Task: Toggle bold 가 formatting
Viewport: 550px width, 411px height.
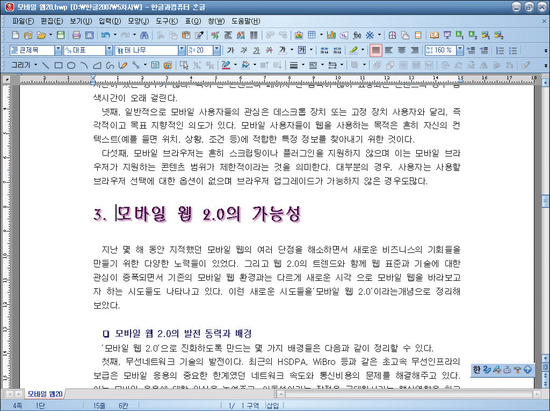Action: (230, 50)
